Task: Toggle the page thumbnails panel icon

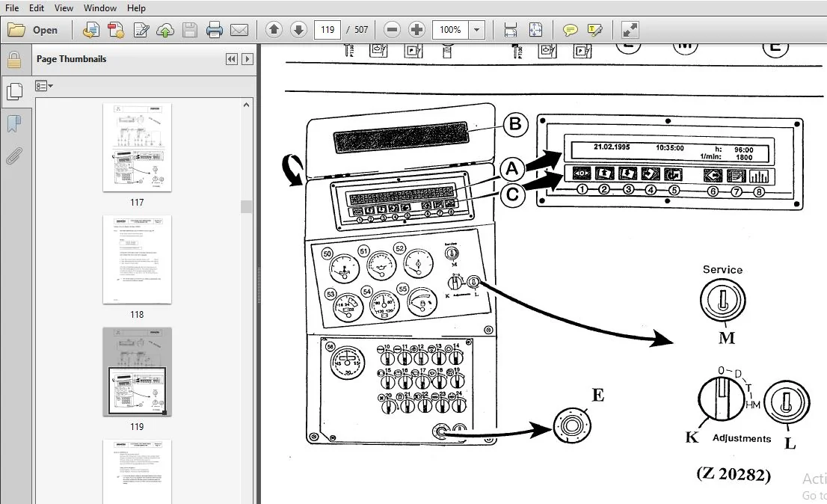Action: [x=14, y=92]
